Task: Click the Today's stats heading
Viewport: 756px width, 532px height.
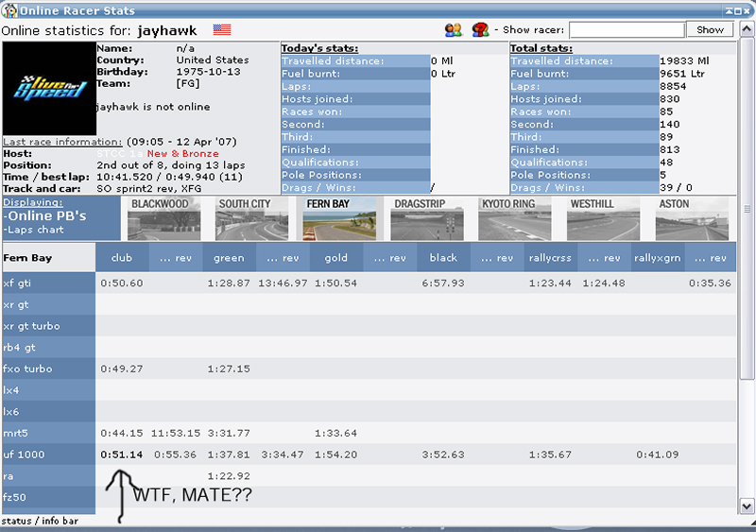Action: coord(319,48)
